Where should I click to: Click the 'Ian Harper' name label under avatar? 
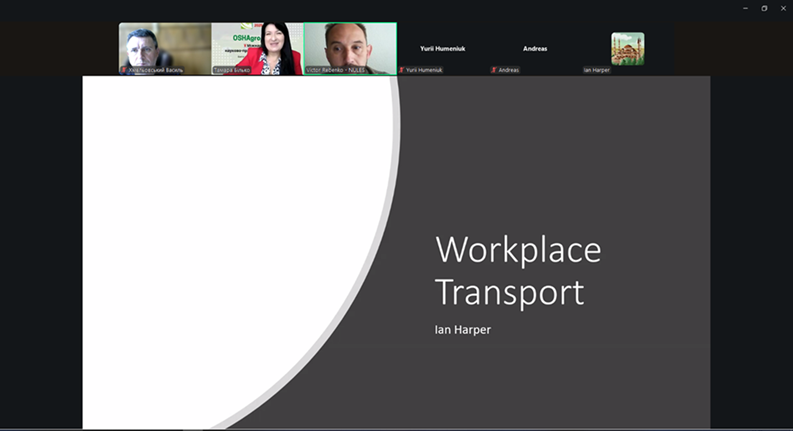(x=596, y=70)
